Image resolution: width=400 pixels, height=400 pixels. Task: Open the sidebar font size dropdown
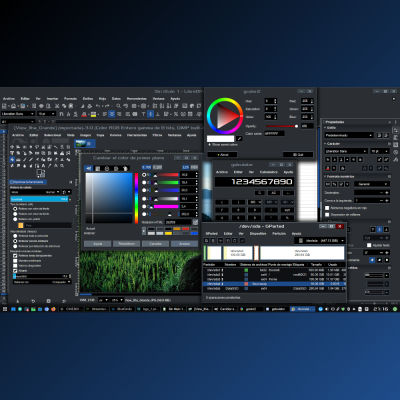tap(380, 151)
